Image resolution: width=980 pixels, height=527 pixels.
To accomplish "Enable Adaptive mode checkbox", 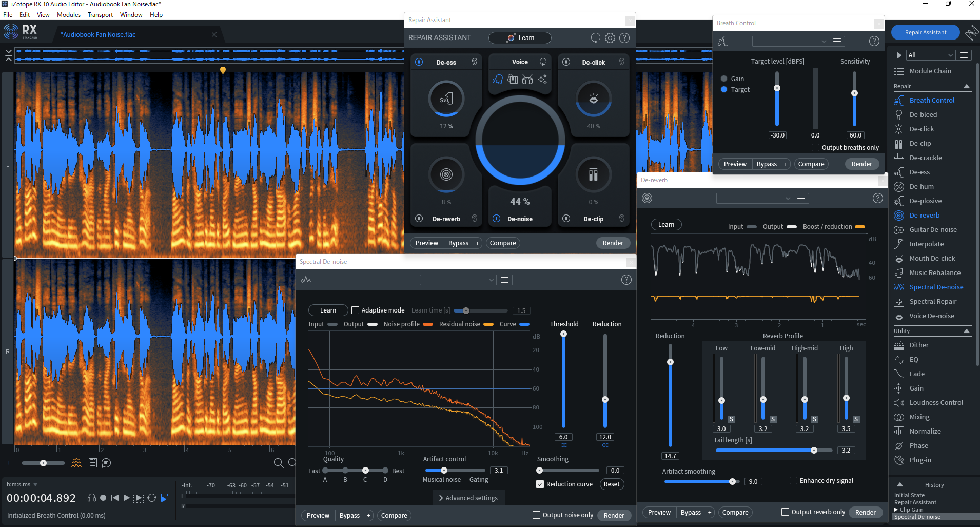I will [355, 310].
